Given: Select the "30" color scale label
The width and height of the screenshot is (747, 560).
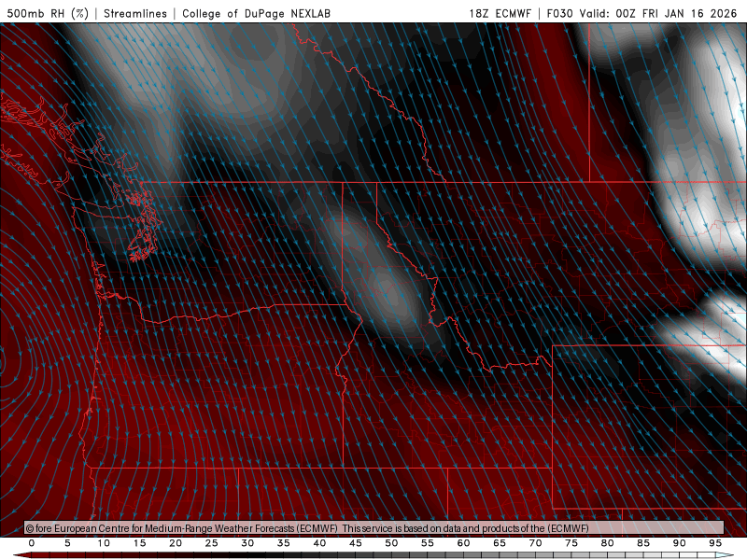Looking at the screenshot, I should (x=247, y=543).
